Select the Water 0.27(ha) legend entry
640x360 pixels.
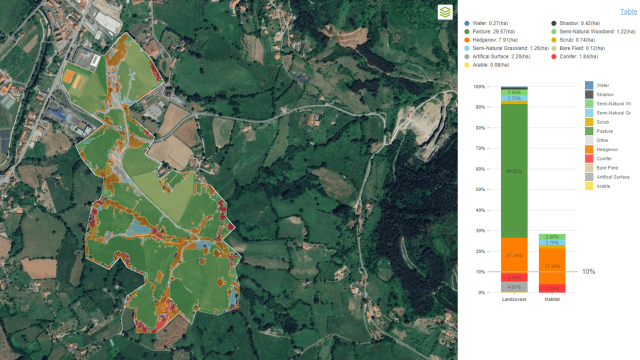[487, 23]
